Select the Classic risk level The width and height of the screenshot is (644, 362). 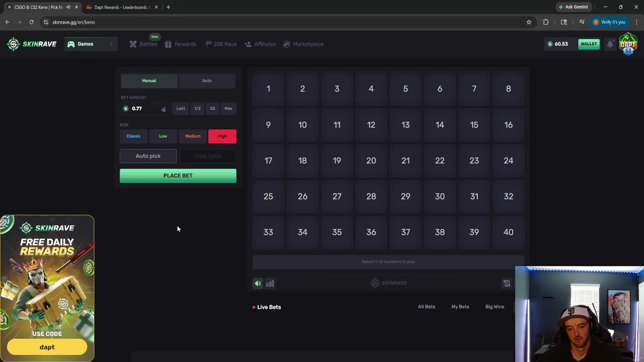[x=133, y=136]
